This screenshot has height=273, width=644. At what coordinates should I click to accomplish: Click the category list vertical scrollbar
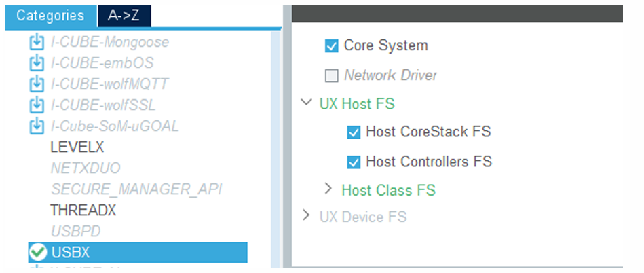[276, 150]
